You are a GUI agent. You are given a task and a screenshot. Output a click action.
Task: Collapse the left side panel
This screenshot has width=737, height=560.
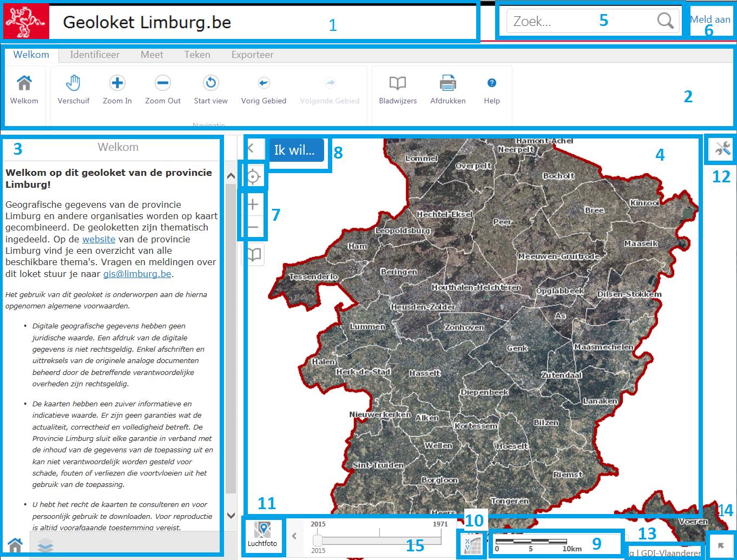click(x=251, y=148)
